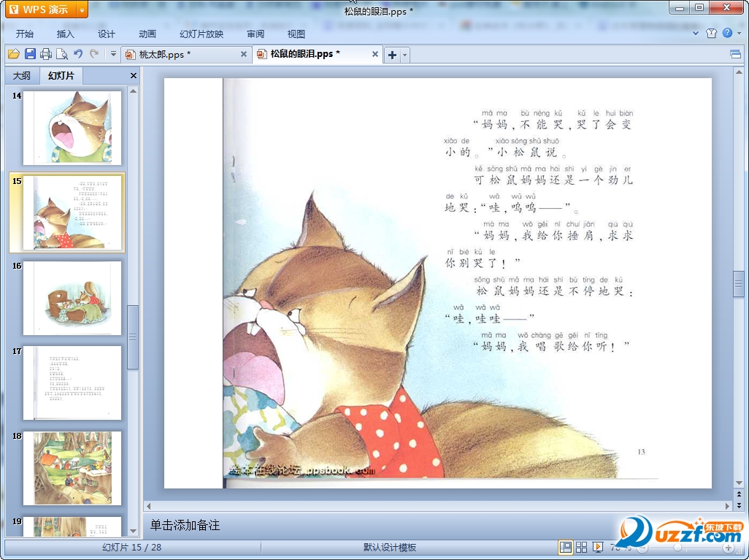Toggle the window-list icon at the tab bar's right end

click(736, 54)
